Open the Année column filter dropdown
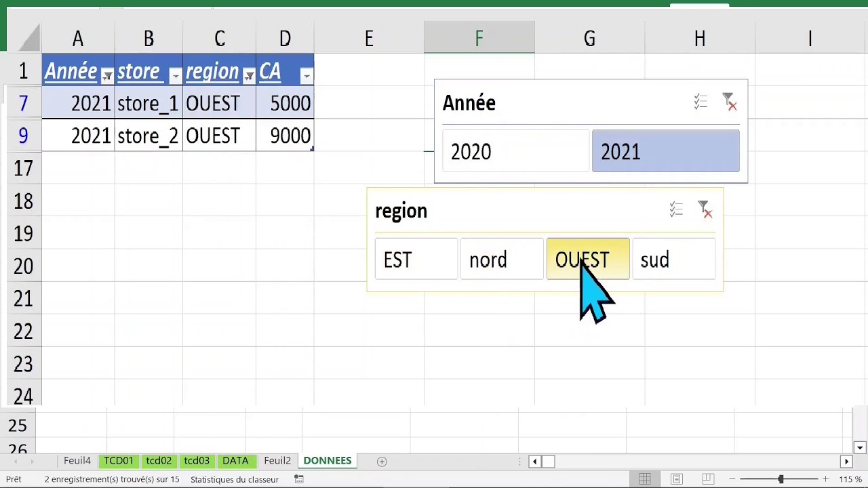Viewport: 868px width, 488px height. pos(107,76)
